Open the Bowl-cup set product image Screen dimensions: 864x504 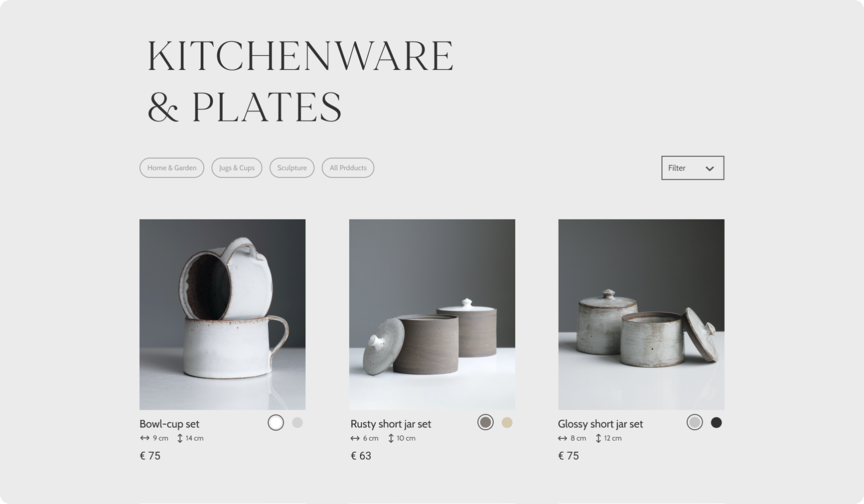coord(222,314)
